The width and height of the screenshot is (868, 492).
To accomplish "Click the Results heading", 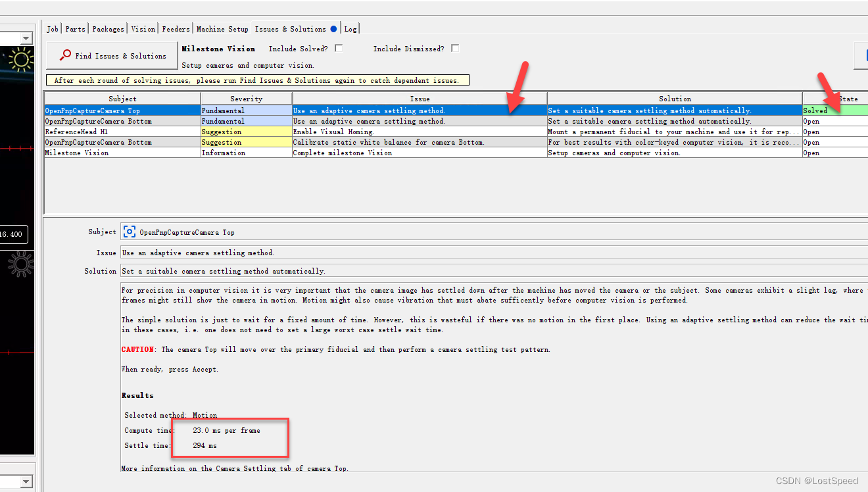I will (x=137, y=395).
